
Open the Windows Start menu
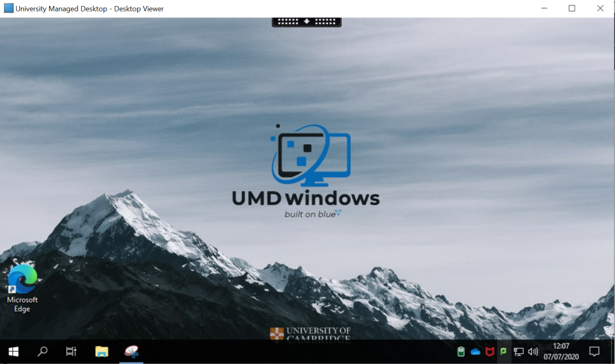point(13,352)
